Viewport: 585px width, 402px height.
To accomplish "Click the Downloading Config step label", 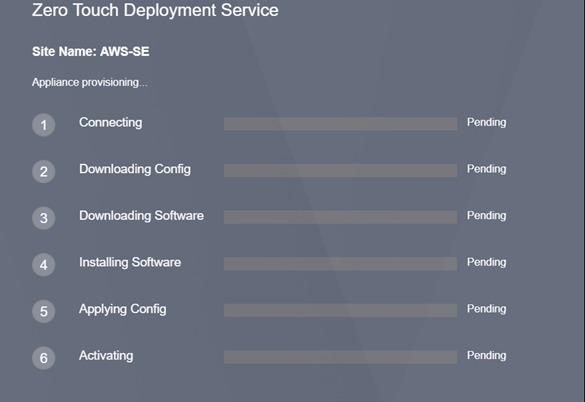I will pyautogui.click(x=135, y=169).
